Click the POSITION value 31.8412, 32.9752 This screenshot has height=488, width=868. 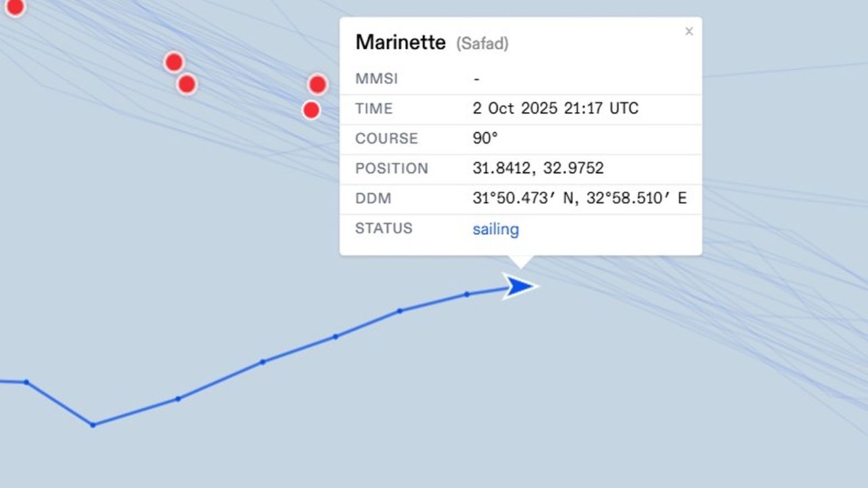click(x=538, y=168)
